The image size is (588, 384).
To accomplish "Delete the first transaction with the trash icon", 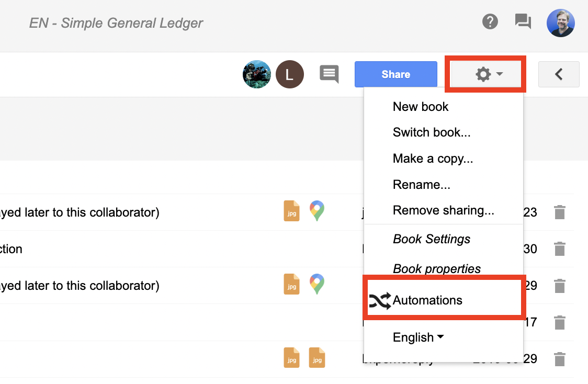I will (559, 212).
